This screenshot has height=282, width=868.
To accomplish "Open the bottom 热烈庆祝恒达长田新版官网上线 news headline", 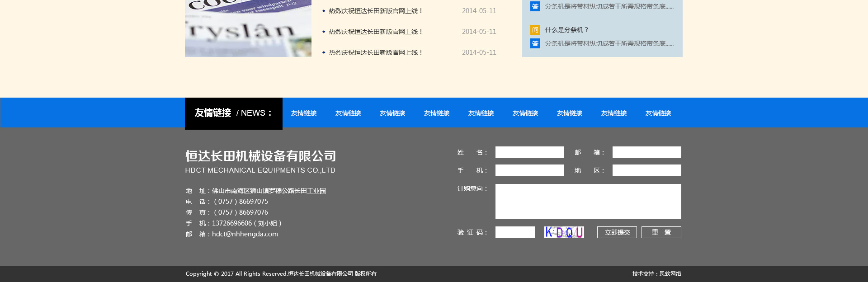I will coord(375,52).
